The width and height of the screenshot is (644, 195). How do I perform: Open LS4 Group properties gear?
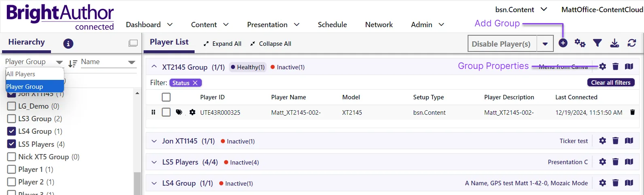pos(603,183)
